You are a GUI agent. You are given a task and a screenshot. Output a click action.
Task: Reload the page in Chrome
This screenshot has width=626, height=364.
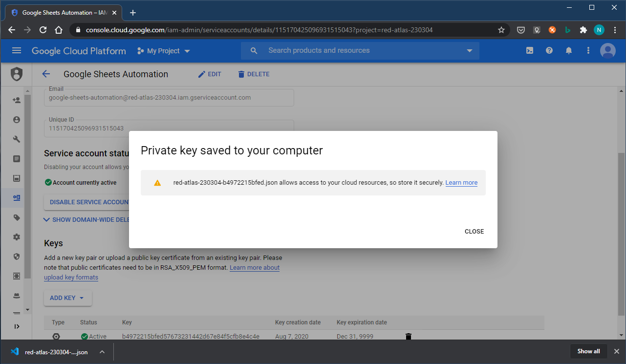[43, 30]
